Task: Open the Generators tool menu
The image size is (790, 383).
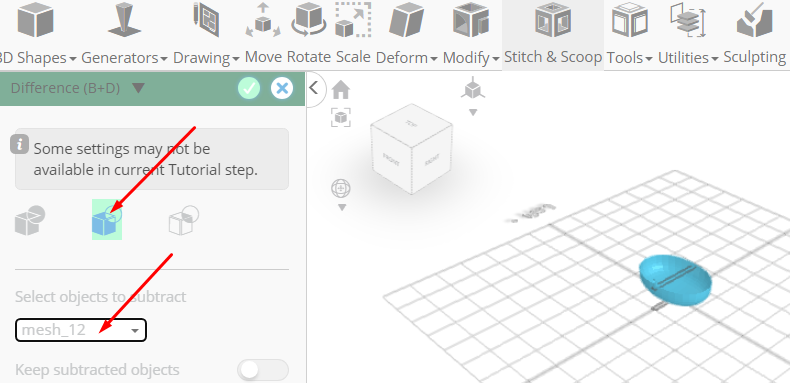Action: pyautogui.click(x=124, y=34)
